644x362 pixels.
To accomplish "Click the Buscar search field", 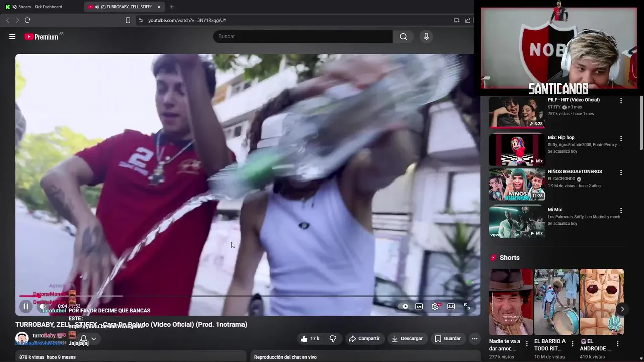I will (x=303, y=36).
